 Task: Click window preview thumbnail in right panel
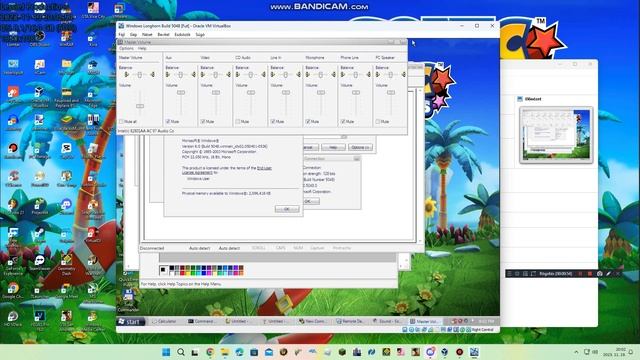pos(556,135)
